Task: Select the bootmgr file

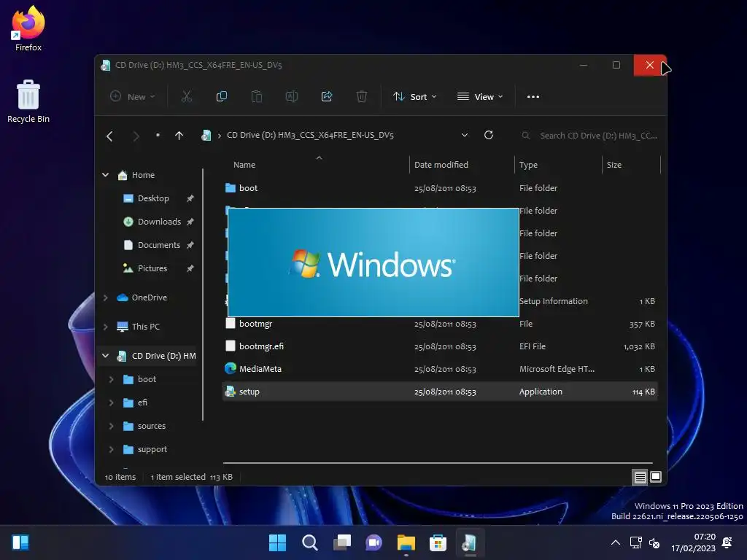Action: point(440,324)
